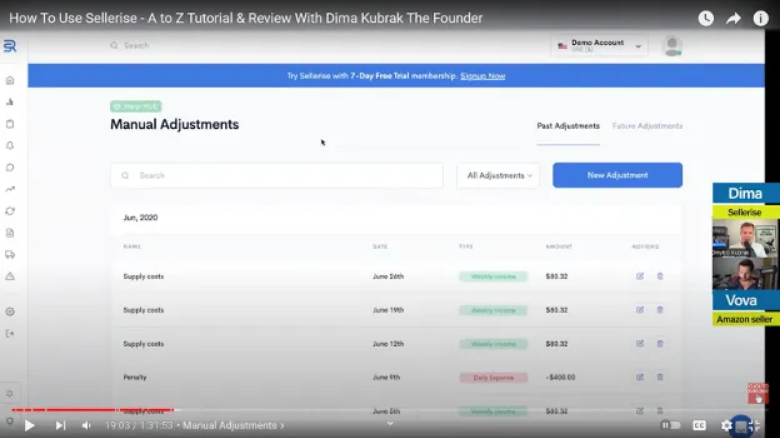Open the truck shipping icon in sidebar
This screenshot has width=780, height=438.
[10, 254]
